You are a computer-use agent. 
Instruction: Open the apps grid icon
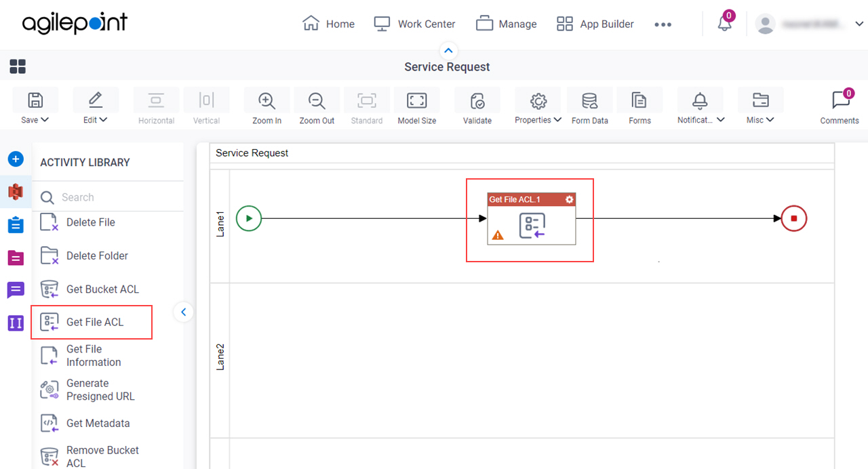[x=18, y=66]
